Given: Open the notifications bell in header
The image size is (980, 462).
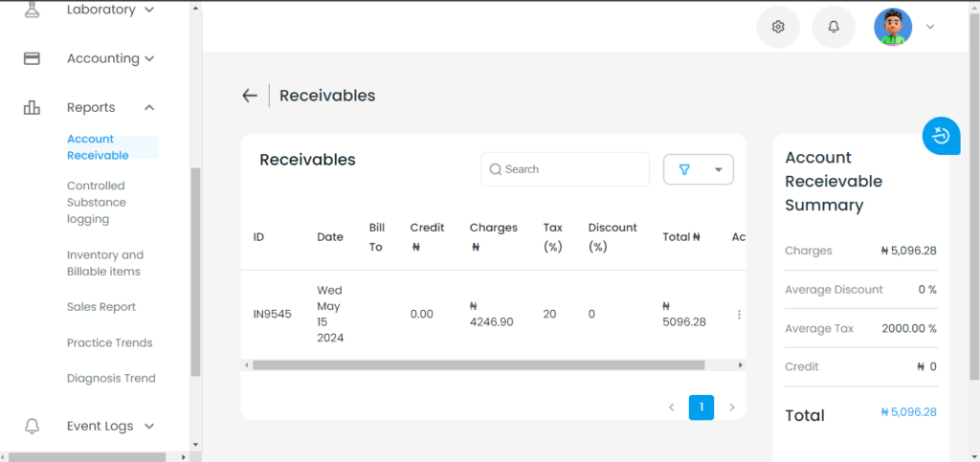Looking at the screenshot, I should (x=834, y=27).
